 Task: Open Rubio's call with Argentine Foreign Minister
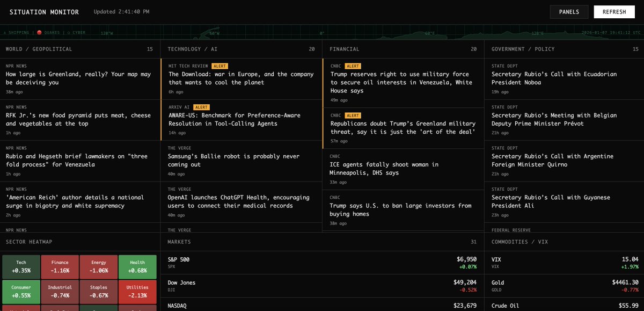tap(564, 161)
